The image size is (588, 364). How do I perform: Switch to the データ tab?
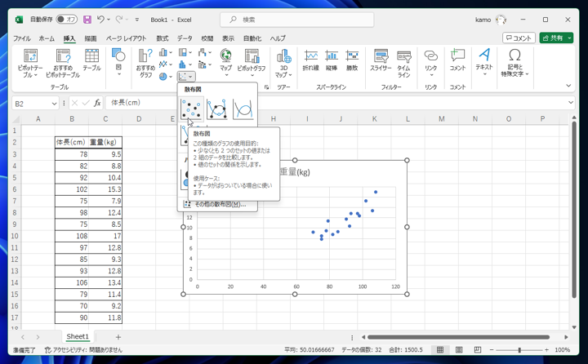pyautogui.click(x=185, y=38)
